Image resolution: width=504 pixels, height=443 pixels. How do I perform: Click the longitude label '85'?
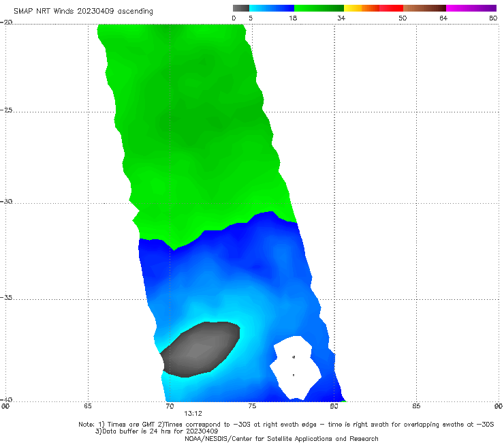click(416, 406)
